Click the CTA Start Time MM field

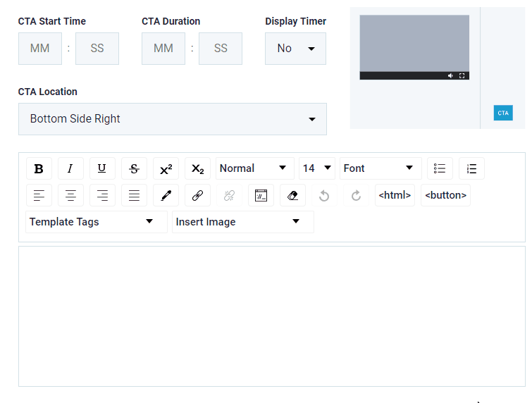[40, 49]
